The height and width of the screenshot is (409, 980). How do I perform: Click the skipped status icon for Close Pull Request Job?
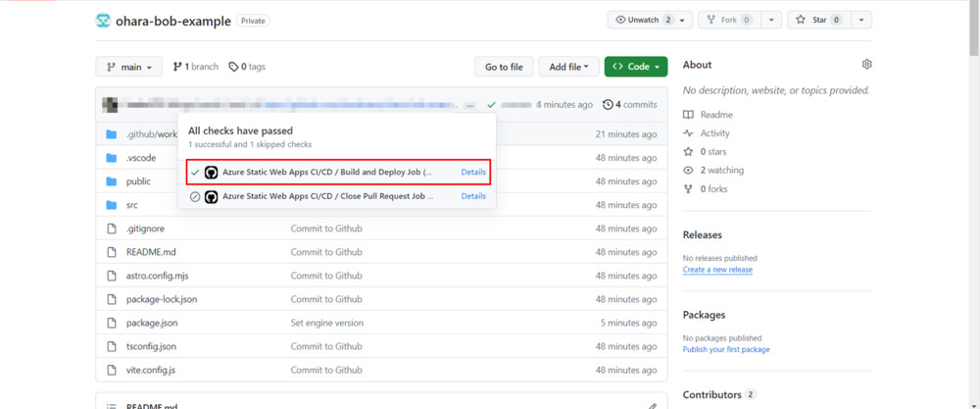tap(195, 196)
